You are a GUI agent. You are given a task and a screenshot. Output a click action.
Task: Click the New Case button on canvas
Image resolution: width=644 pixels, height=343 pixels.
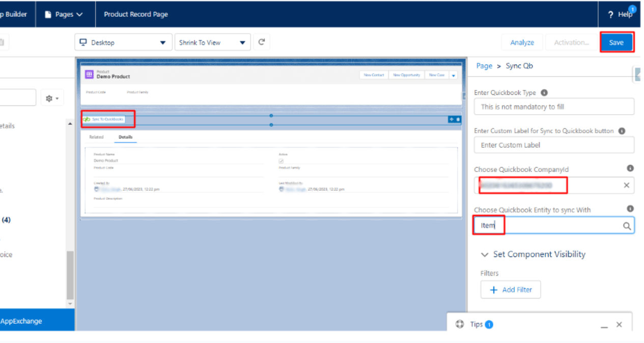point(436,75)
